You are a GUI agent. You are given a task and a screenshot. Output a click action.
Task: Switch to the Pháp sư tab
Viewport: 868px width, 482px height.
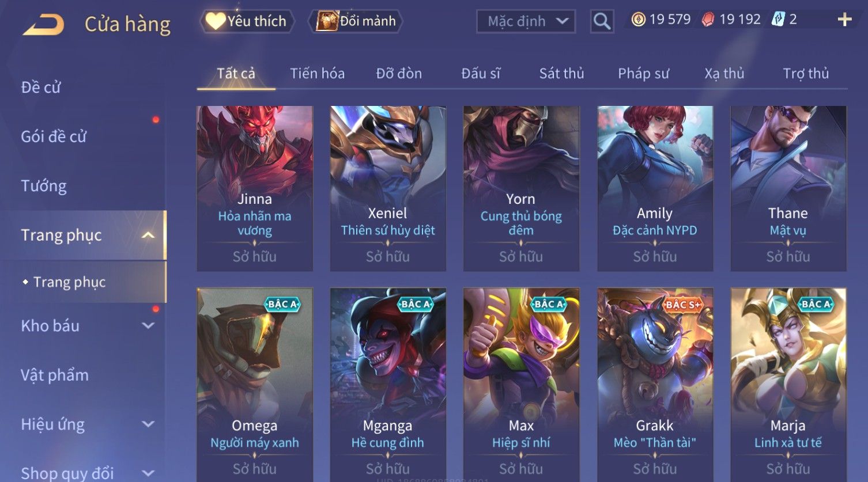643,73
